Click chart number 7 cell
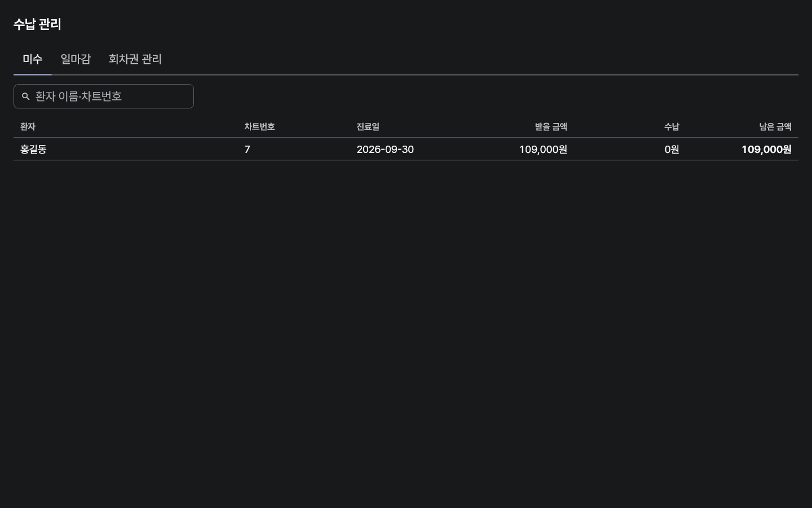The width and height of the screenshot is (812, 508). pos(247,150)
